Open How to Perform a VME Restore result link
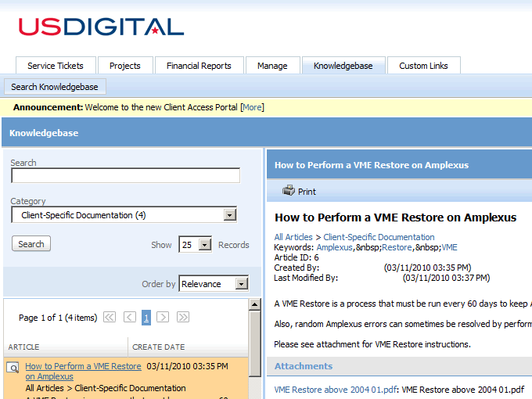532x399 pixels. (x=83, y=371)
